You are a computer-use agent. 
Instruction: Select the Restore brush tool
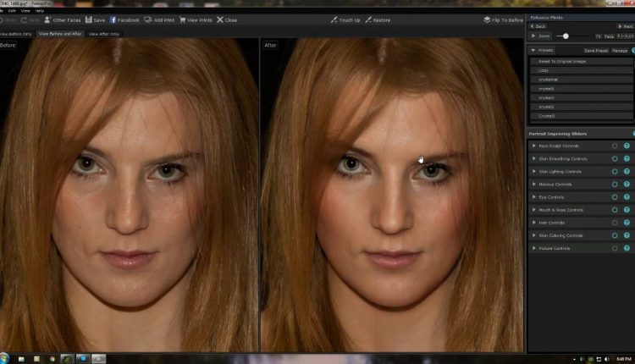378,19
